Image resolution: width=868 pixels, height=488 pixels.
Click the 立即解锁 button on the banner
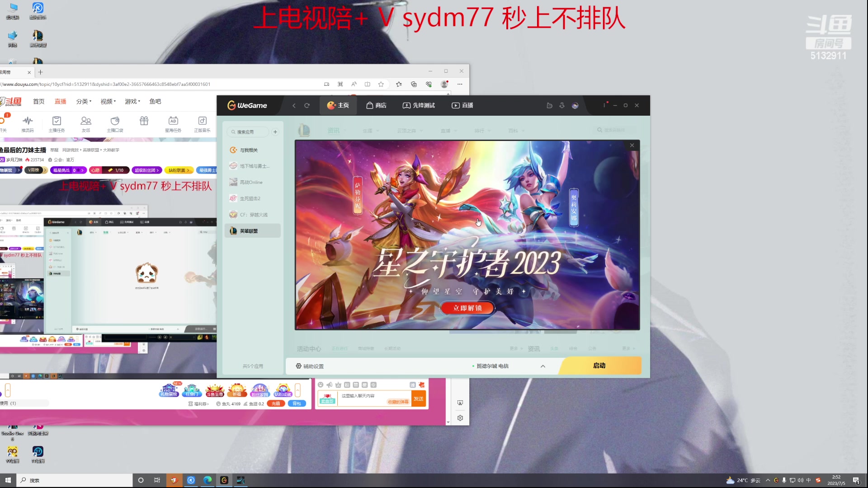467,308
